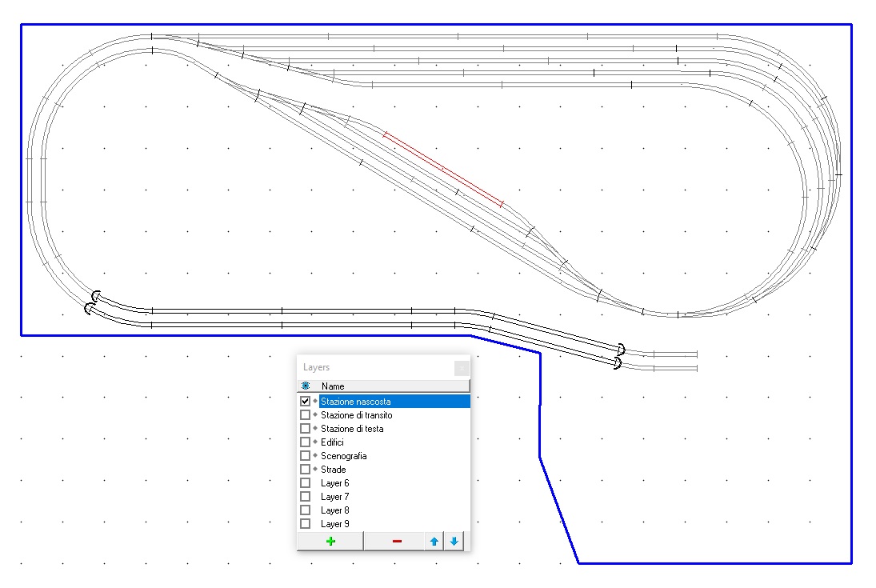Uncheck the Stazione nascosta layer checkbox

coord(305,402)
